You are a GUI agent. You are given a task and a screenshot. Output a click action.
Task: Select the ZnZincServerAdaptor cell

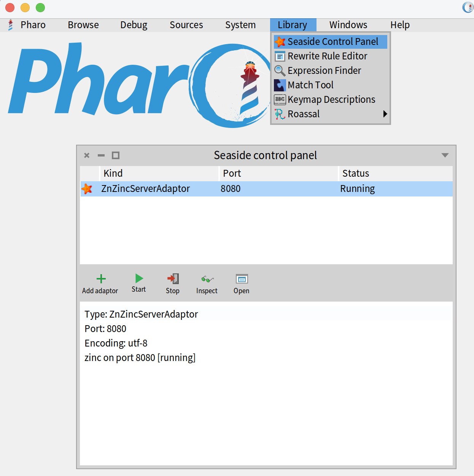(x=145, y=188)
